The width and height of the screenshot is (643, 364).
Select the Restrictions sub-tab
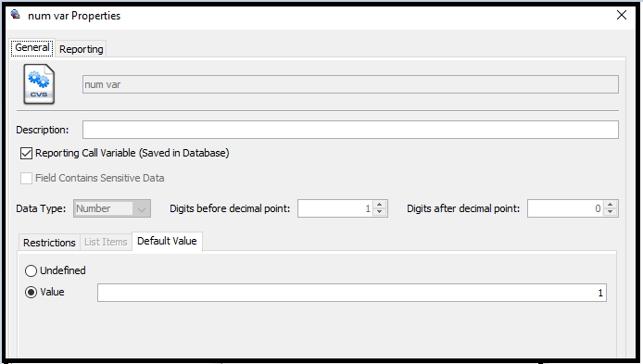point(49,243)
